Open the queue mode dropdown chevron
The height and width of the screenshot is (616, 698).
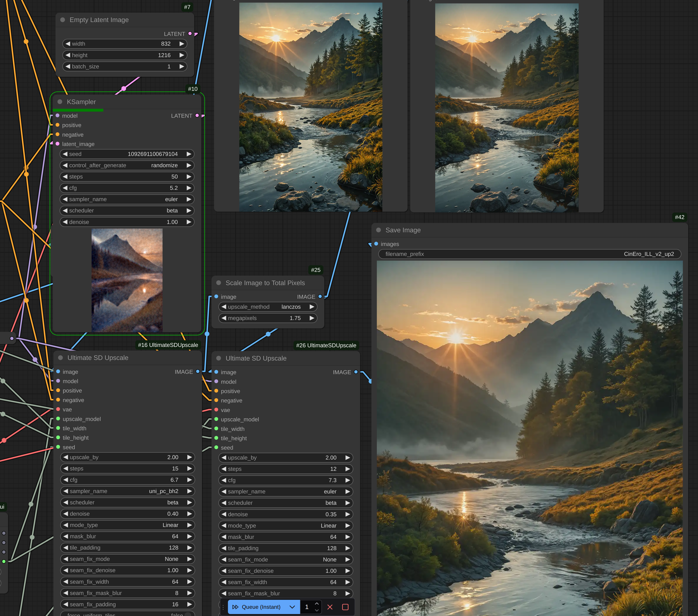coord(292,607)
